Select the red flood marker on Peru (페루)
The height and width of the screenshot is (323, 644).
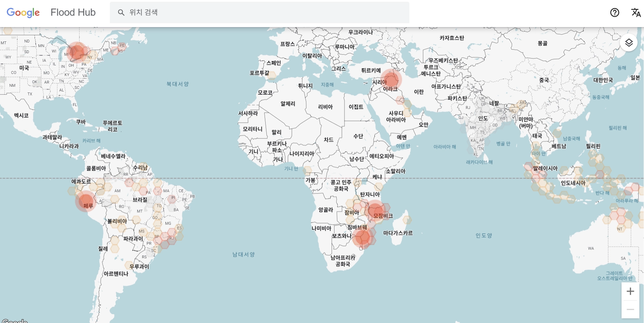(86, 201)
